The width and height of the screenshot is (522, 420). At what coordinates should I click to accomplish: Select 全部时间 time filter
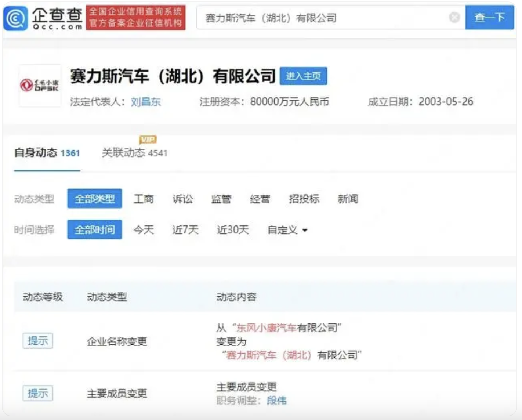pyautogui.click(x=95, y=229)
